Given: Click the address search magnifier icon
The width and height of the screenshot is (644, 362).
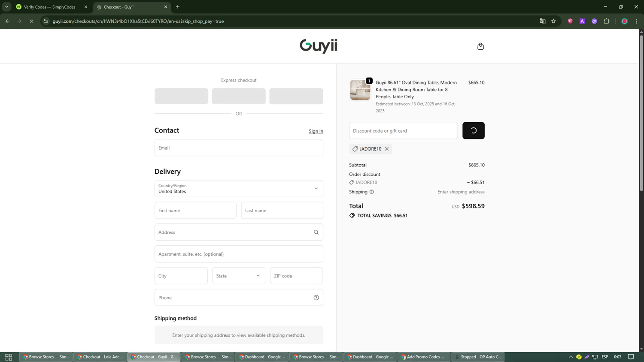Looking at the screenshot, I should click(316, 232).
